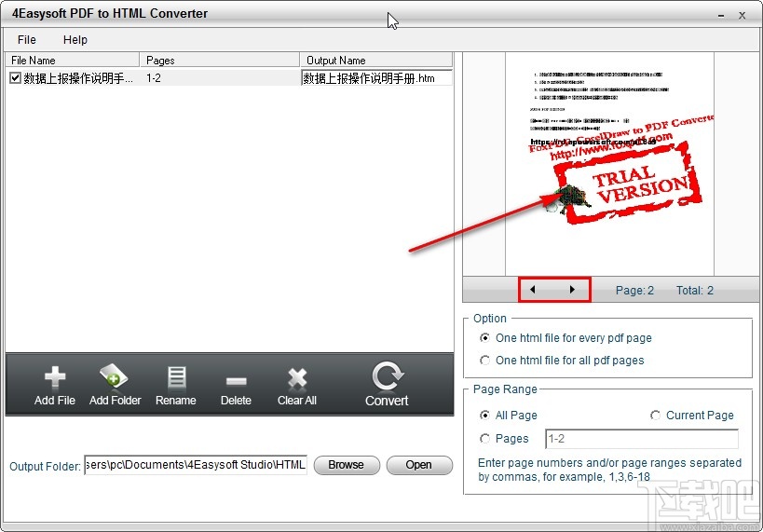Click the Output Name column header

(376, 61)
